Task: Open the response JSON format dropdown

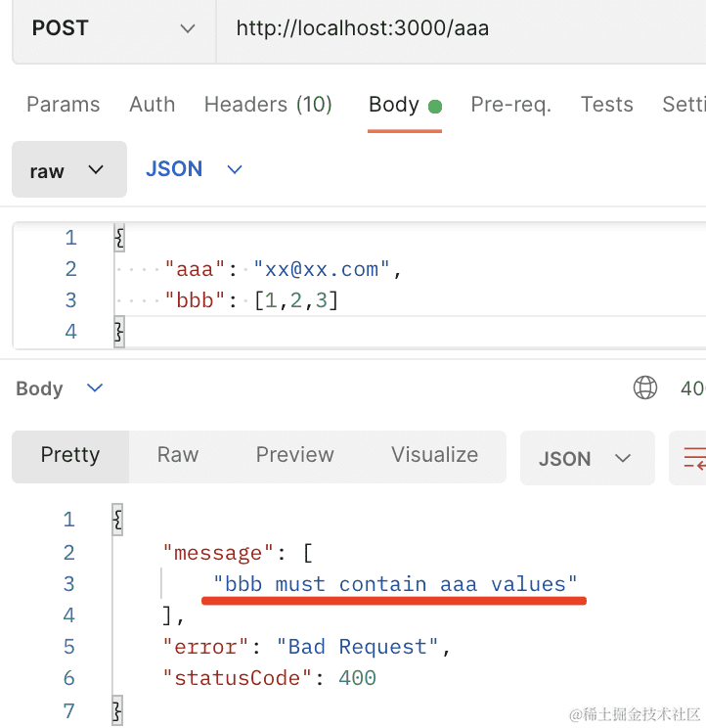Action: point(586,458)
